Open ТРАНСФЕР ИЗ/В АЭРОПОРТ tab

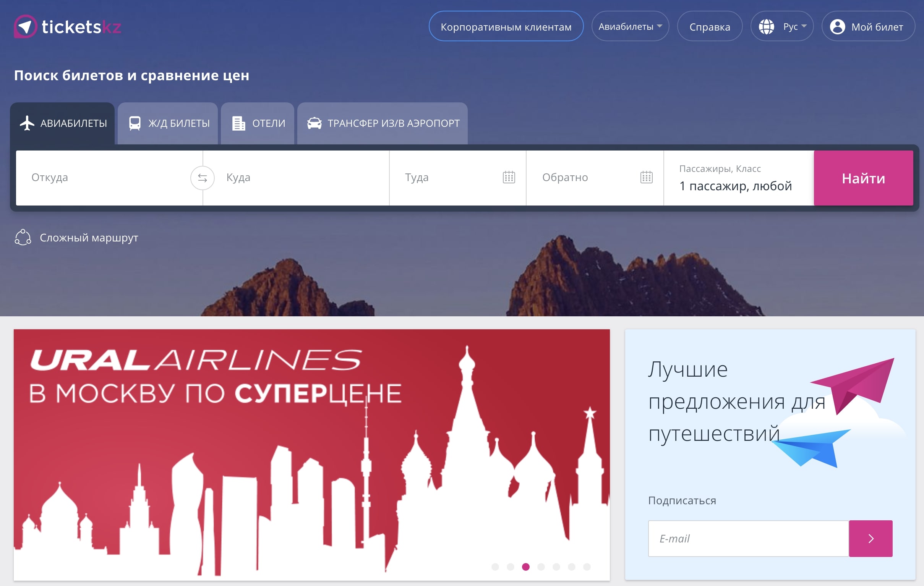pos(382,123)
